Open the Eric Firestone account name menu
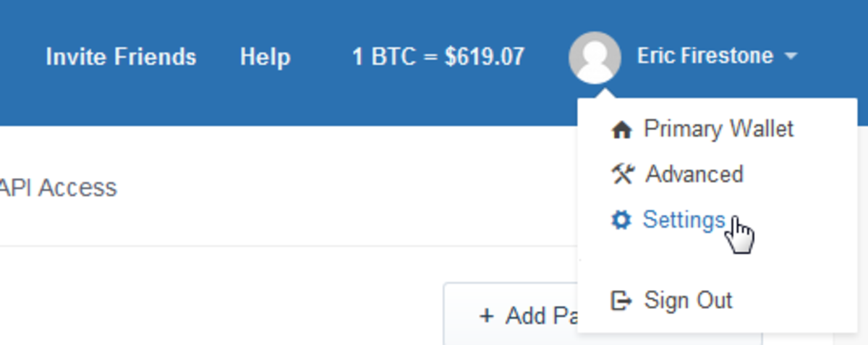 705,56
